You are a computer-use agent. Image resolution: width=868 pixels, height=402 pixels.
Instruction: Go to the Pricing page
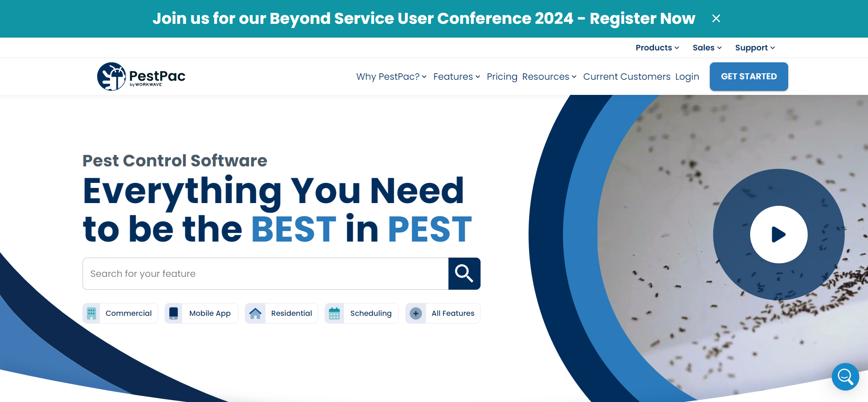[502, 77]
